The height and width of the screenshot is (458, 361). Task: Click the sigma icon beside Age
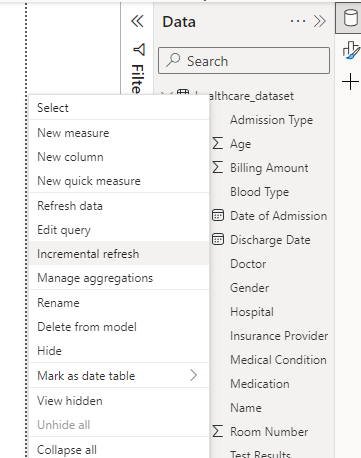[x=218, y=143]
